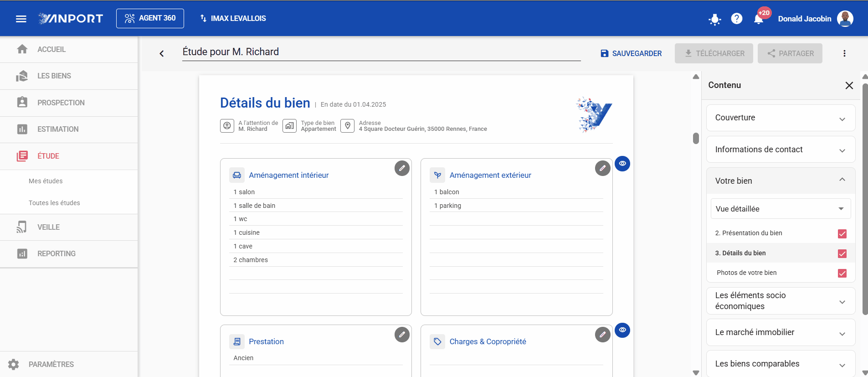Edit Prestation block with pencil icon
This screenshot has height=377, width=868.
402,335
